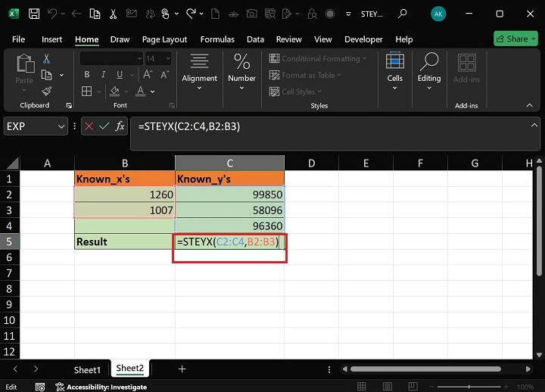The image size is (545, 392).
Task: Click the Camera icon in the title bar
Action: pos(251,14)
